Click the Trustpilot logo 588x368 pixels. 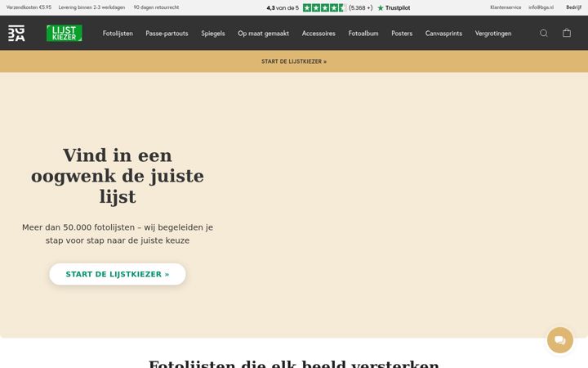pyautogui.click(x=394, y=7)
